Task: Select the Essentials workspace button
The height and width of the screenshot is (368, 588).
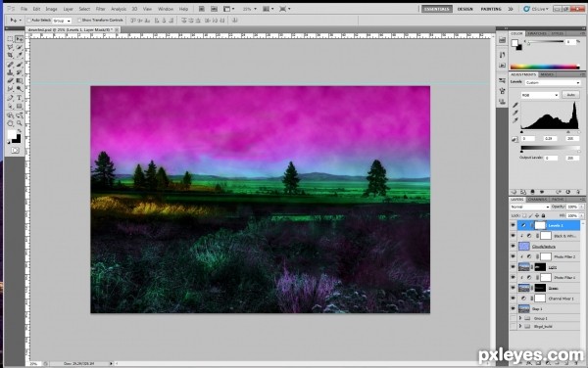Action: coord(437,9)
